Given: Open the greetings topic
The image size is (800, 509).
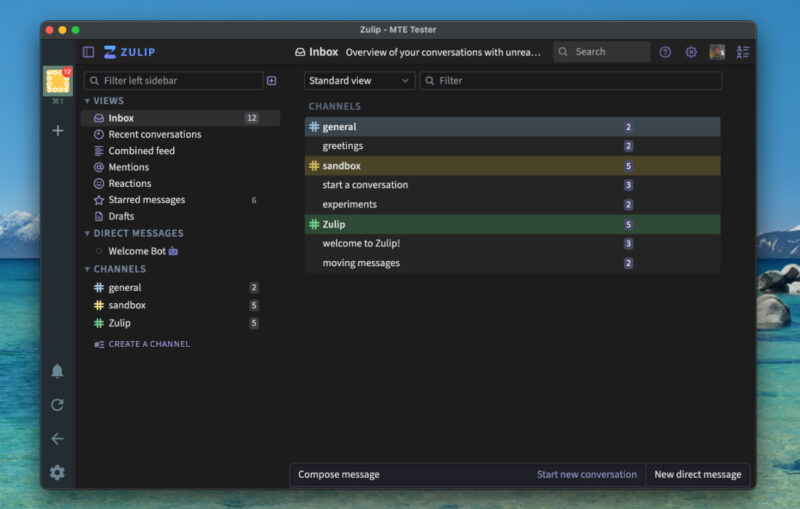Looking at the screenshot, I should tap(342, 146).
